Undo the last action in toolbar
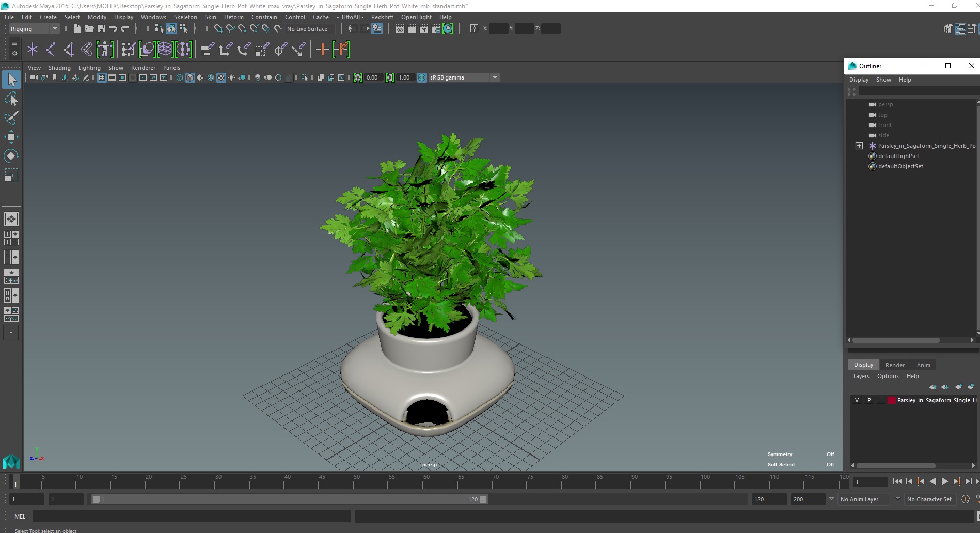Image resolution: width=980 pixels, height=533 pixels. coord(113,29)
